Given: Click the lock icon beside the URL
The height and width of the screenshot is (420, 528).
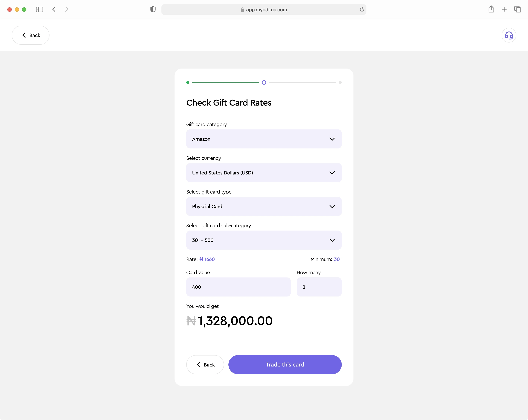Looking at the screenshot, I should point(242,10).
